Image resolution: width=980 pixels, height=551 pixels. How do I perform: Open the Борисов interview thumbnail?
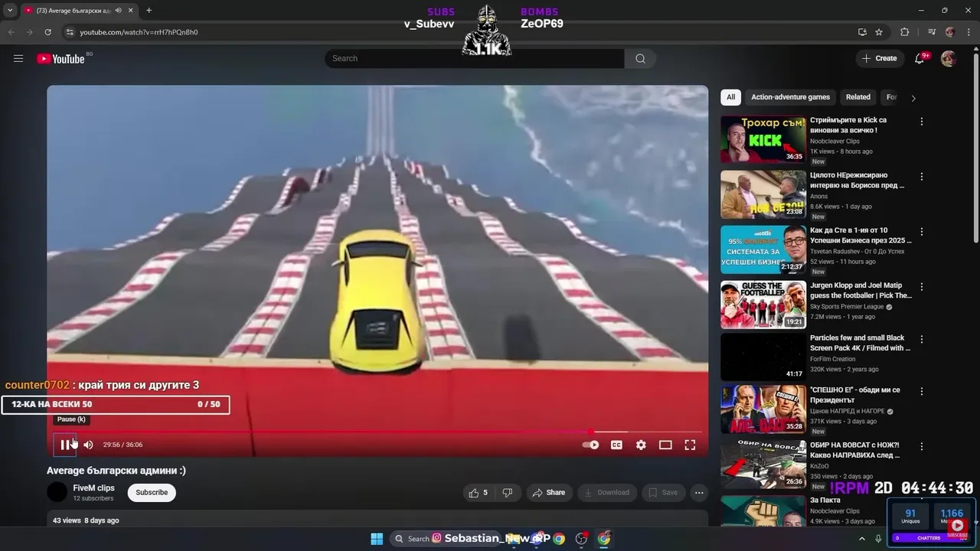pyautogui.click(x=763, y=194)
